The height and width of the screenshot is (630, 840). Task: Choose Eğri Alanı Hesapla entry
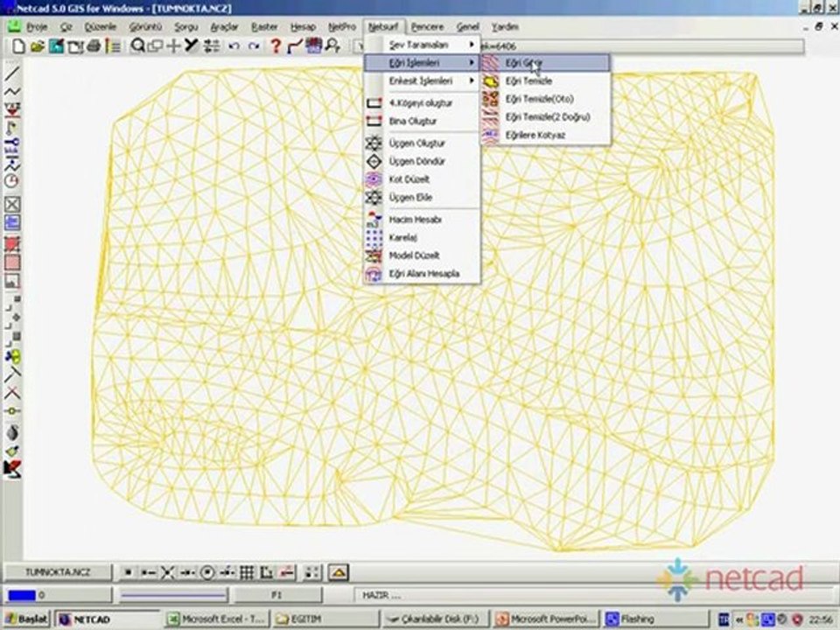[x=422, y=274]
